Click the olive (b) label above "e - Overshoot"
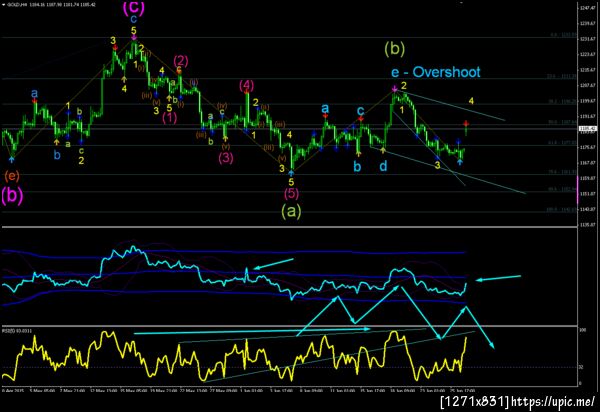Screen dimensions: 600x412 tap(395, 49)
